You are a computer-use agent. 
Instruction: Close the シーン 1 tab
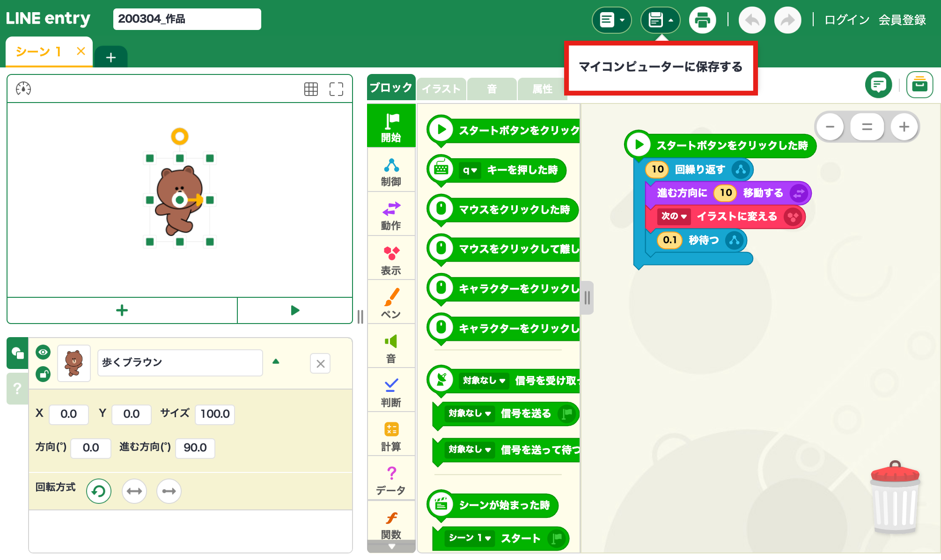pyautogui.click(x=81, y=51)
